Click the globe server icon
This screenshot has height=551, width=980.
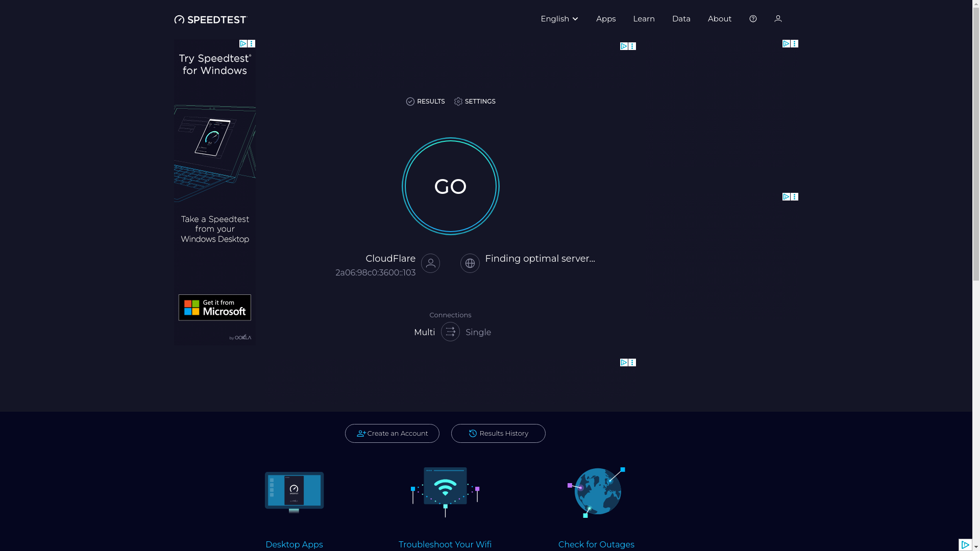coord(470,263)
